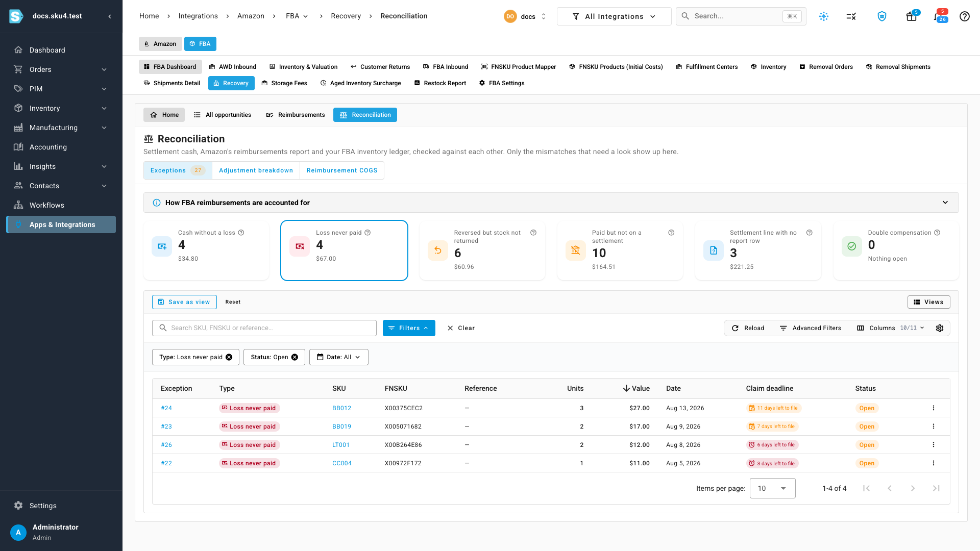Click the shield icon in header

pyautogui.click(x=881, y=16)
